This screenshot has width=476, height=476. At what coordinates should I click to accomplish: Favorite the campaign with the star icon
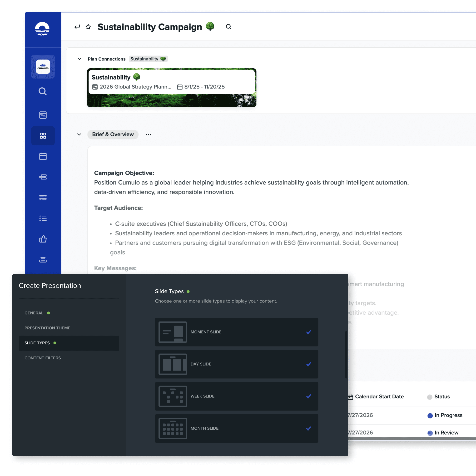(88, 27)
